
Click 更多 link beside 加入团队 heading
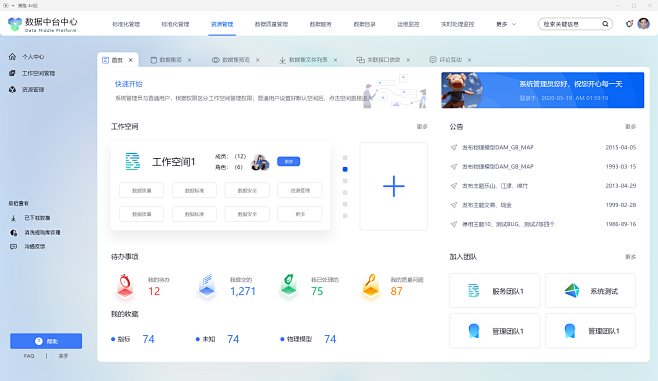click(x=630, y=257)
